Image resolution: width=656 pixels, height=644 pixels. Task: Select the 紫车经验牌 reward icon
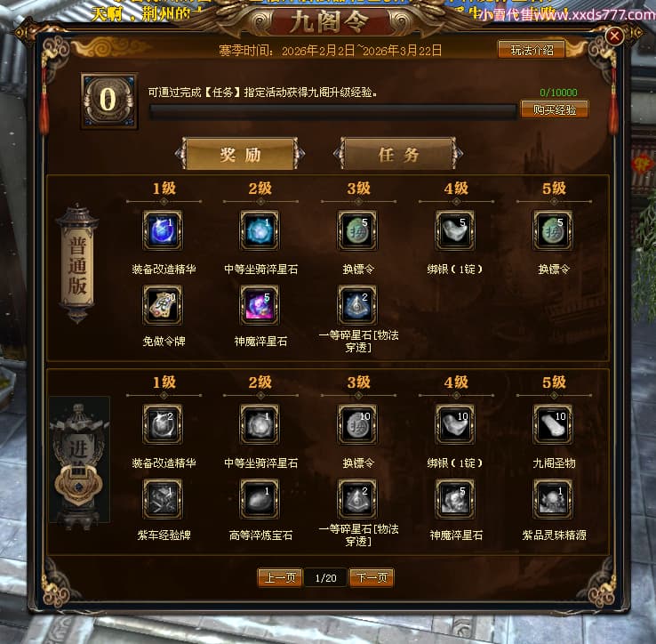click(163, 499)
